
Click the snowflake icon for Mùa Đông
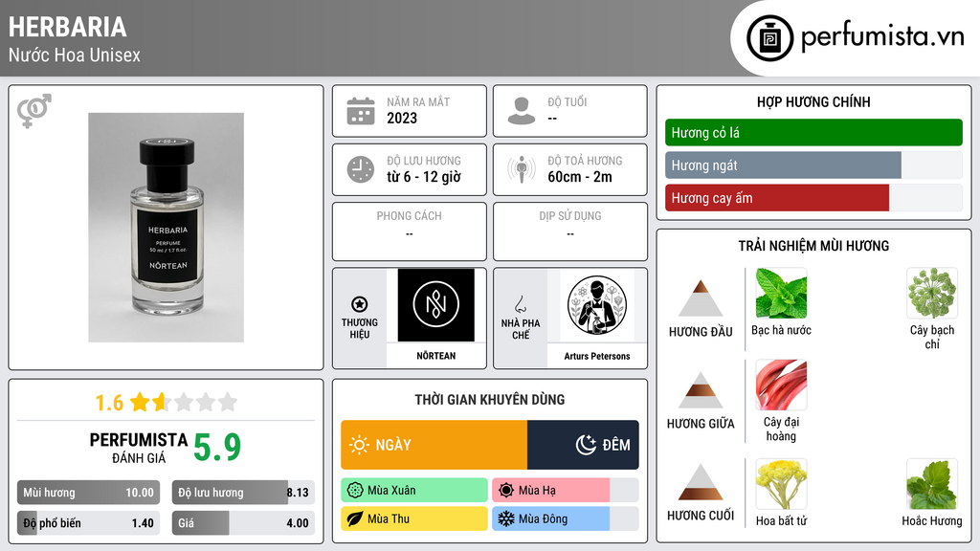coord(506,518)
